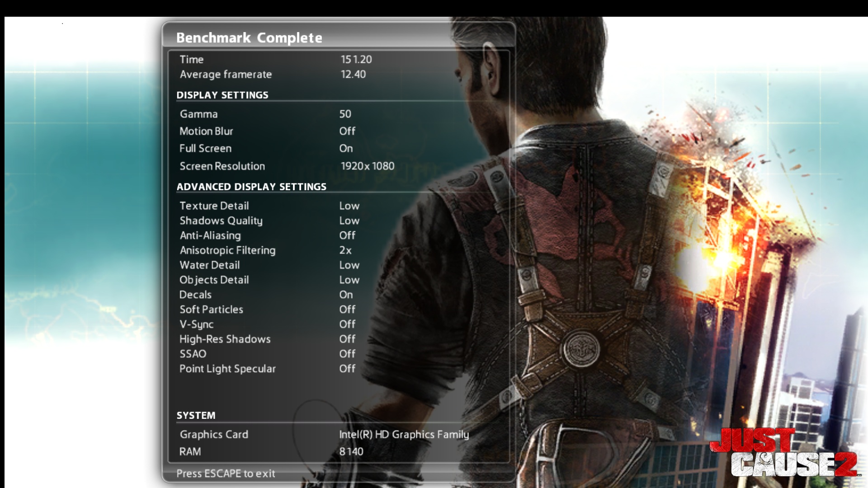
Task: Click the 'Anti-Aliasing' label
Action: (x=210, y=236)
